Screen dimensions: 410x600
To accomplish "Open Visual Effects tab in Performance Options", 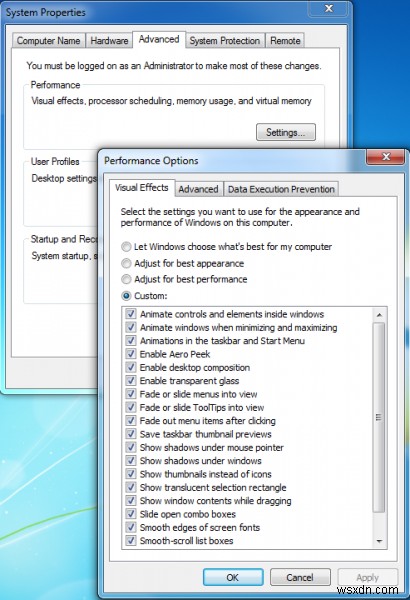I will click(142, 188).
